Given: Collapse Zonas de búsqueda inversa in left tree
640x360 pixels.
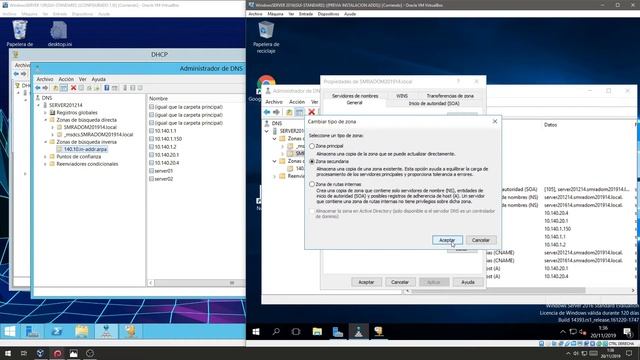Looking at the screenshot, I should tap(46, 142).
